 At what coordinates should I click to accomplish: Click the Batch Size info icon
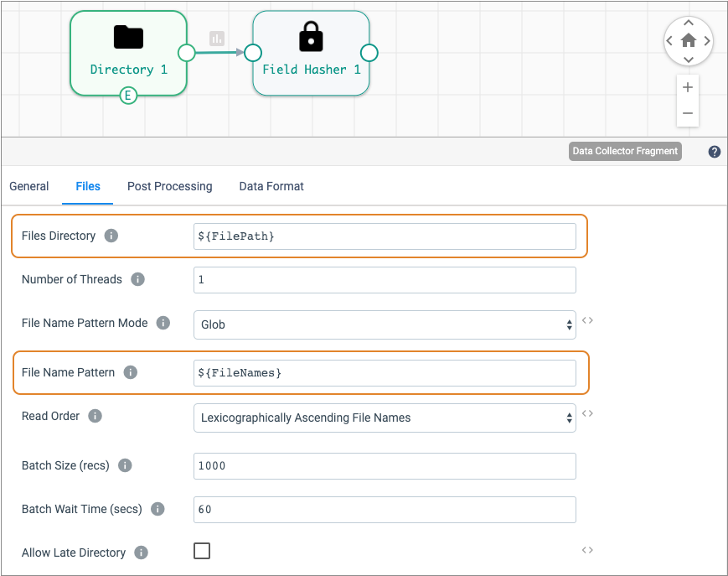(x=126, y=465)
